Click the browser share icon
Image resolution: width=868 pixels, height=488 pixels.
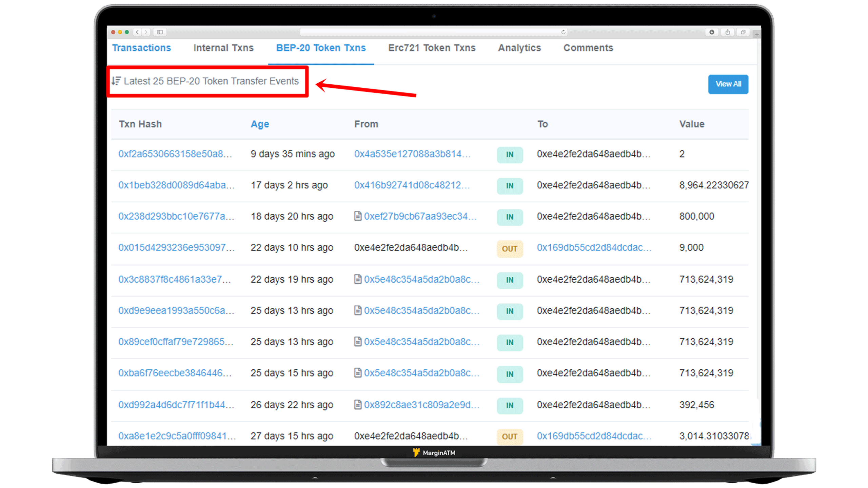click(727, 32)
